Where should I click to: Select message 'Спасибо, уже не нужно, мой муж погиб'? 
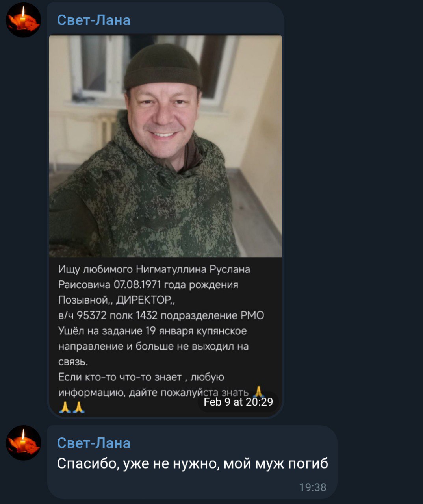tap(192, 463)
